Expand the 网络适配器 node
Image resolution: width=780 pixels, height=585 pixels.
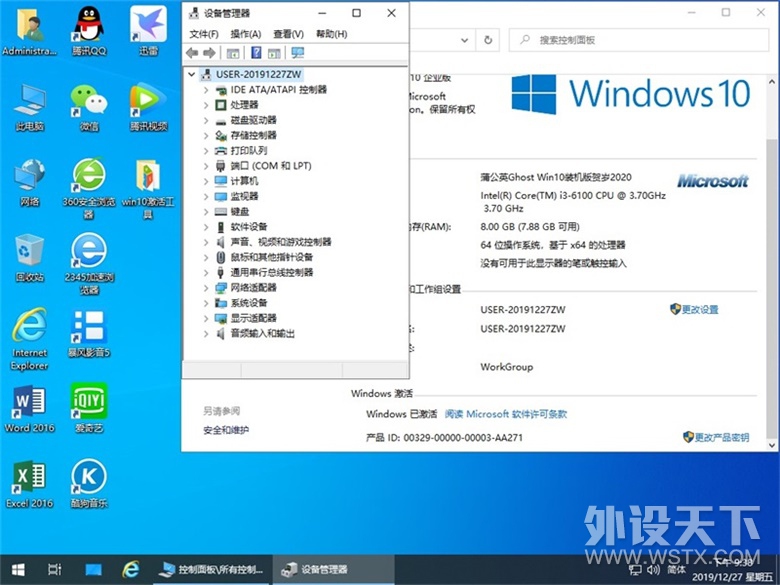point(206,288)
